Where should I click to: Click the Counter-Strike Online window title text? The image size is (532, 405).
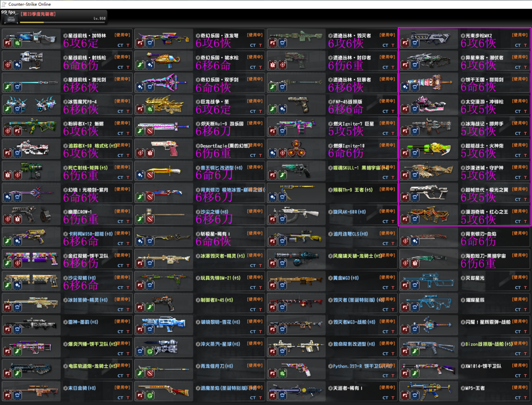[30, 4]
